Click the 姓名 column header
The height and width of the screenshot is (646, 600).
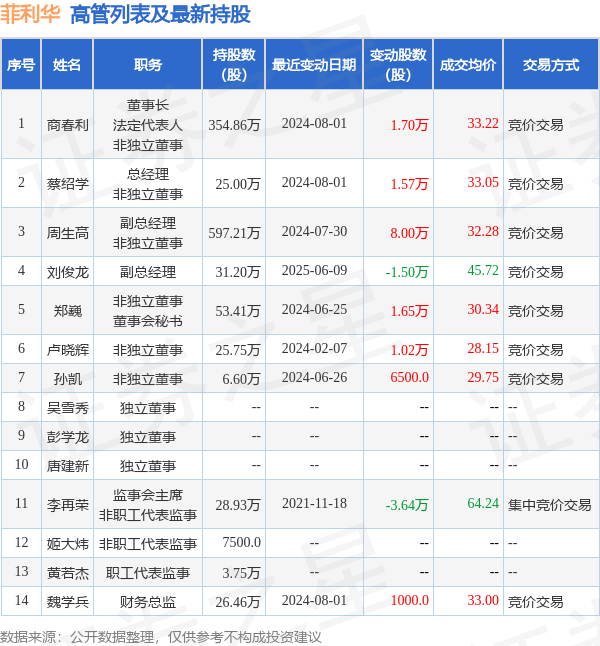67,65
